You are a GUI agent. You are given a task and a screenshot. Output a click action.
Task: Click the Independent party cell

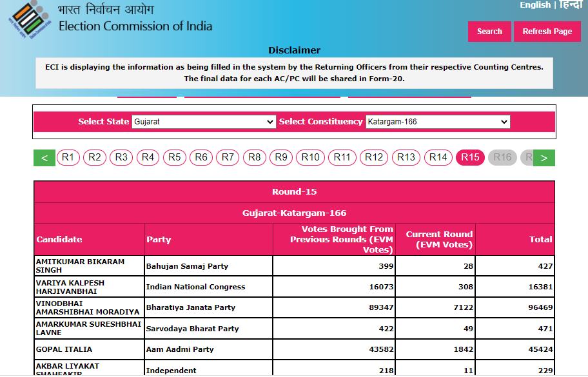(209, 368)
